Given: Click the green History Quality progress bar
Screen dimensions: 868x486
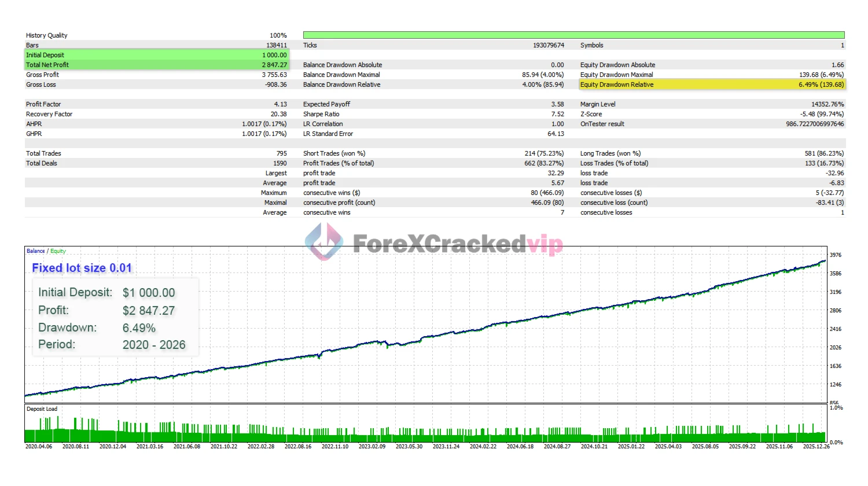Looking at the screenshot, I should coord(573,35).
